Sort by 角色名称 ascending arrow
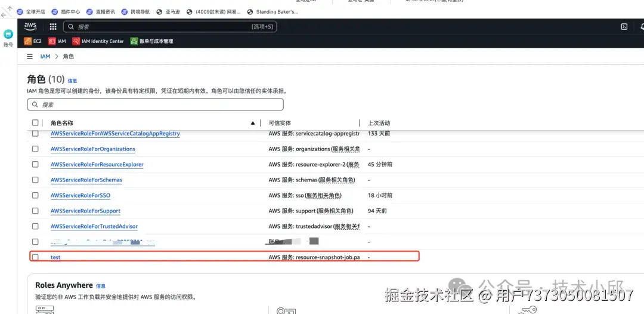The width and height of the screenshot is (644, 314). (x=253, y=123)
